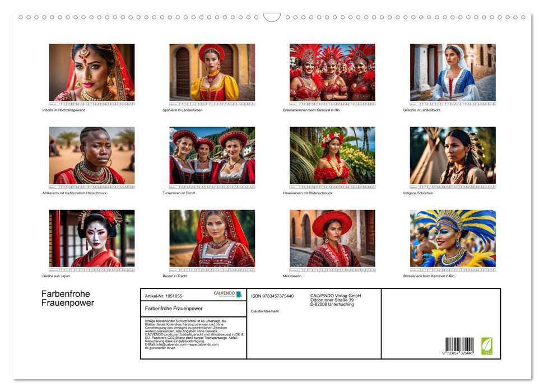The image size is (544, 392).
Task: Click the barcode at the bottom right
Action: pos(459,347)
